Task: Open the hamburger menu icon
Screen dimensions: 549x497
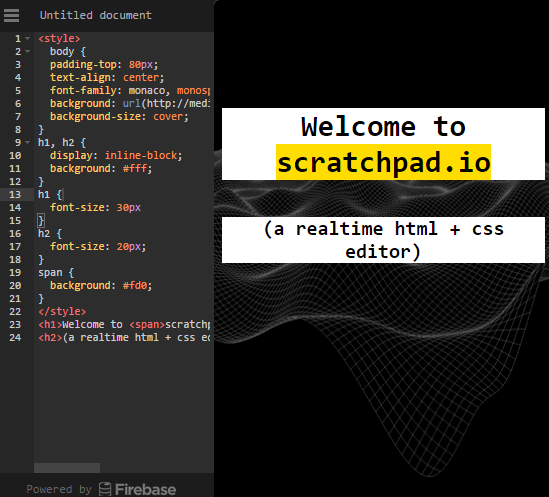Action: [x=11, y=15]
